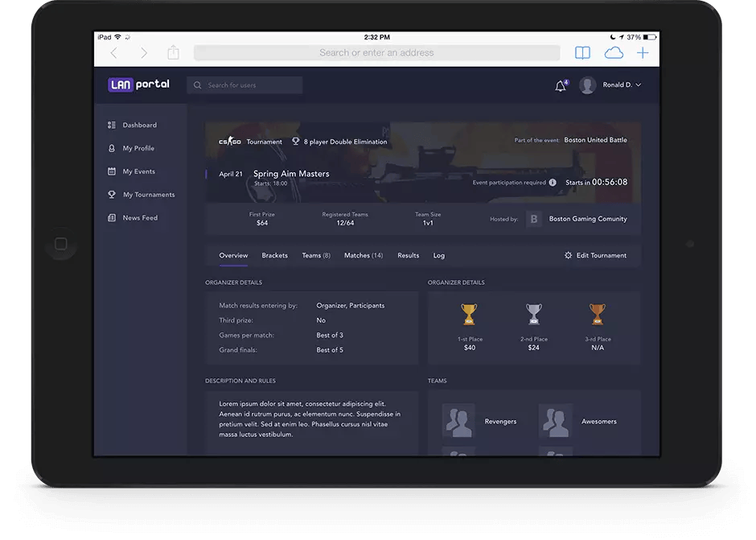756x540 pixels.
Task: Click the Edit Tournament gear icon
Action: (x=568, y=255)
